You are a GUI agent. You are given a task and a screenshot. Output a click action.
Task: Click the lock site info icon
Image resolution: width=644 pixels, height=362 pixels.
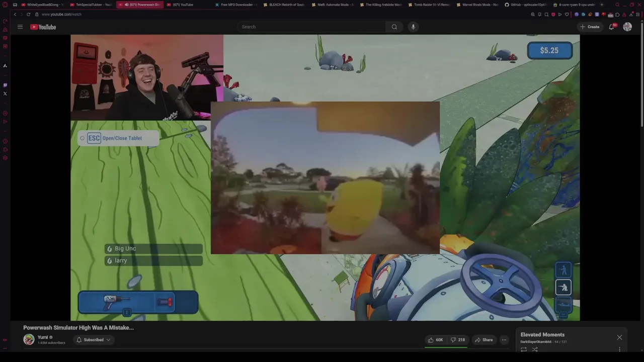[x=36, y=14]
